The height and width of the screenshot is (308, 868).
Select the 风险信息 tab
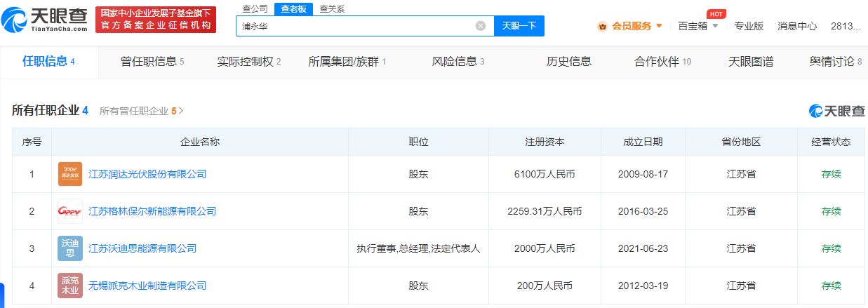click(458, 62)
